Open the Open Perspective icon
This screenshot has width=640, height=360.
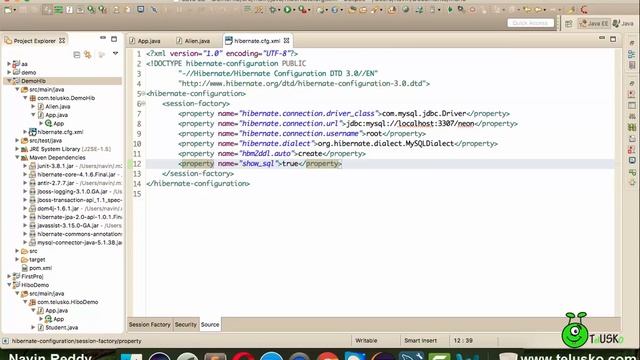569,24
